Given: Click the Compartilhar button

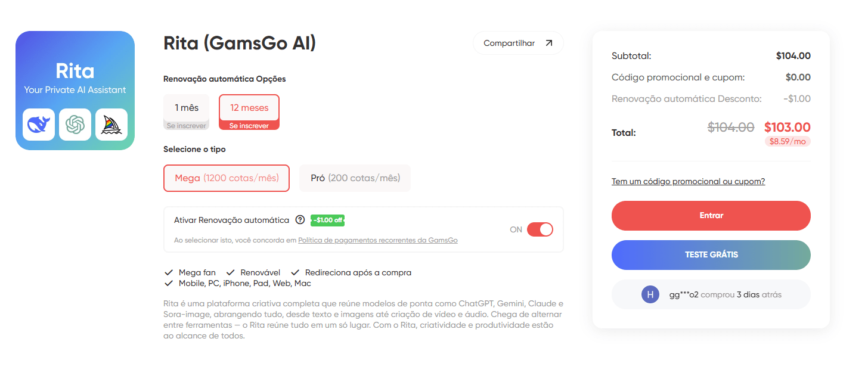Looking at the screenshot, I should (x=517, y=42).
